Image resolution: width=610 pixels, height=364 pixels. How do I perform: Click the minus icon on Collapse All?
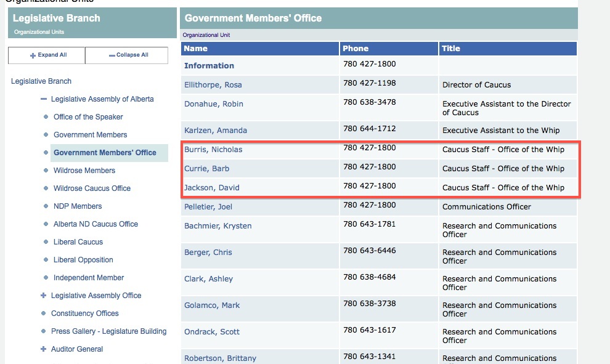[x=112, y=55]
